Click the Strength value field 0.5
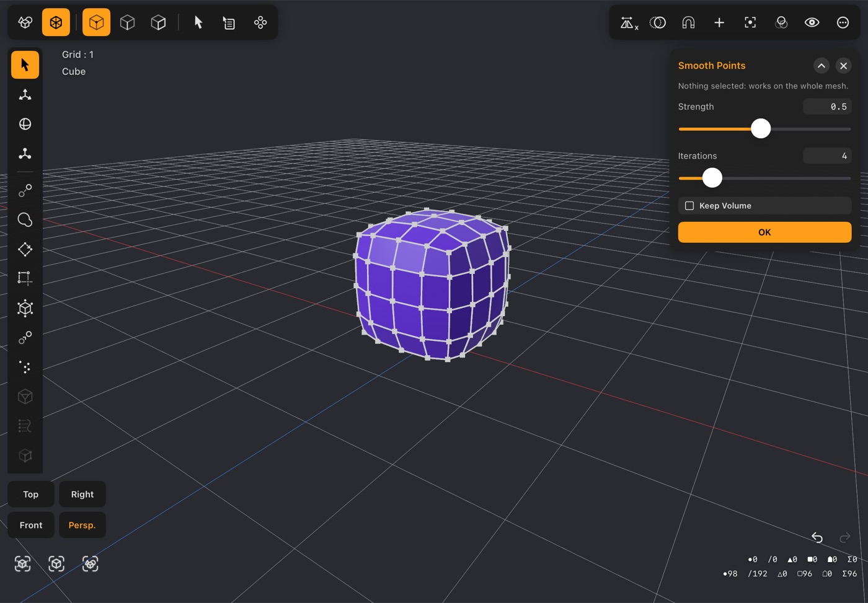868x603 pixels. pyautogui.click(x=827, y=107)
